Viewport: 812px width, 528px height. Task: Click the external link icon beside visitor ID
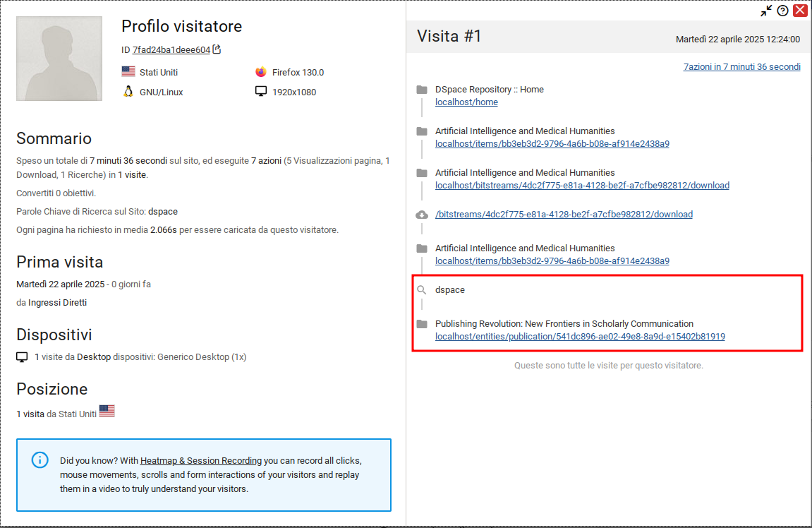click(217, 49)
